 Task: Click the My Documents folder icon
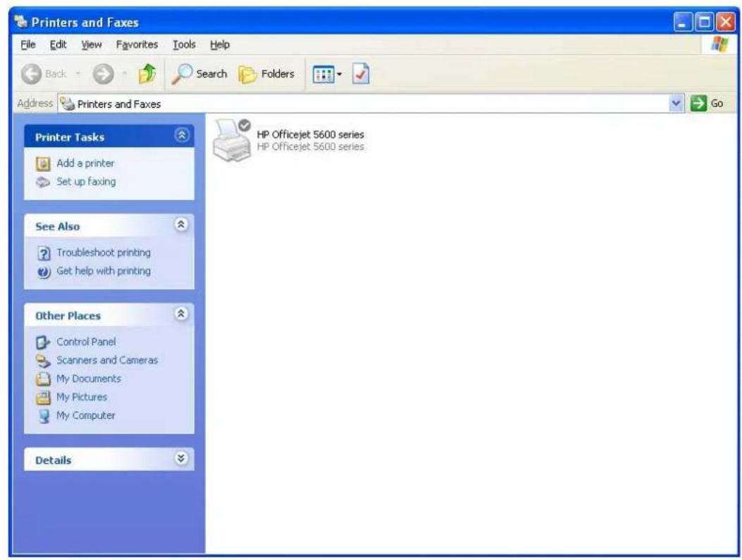click(x=43, y=379)
